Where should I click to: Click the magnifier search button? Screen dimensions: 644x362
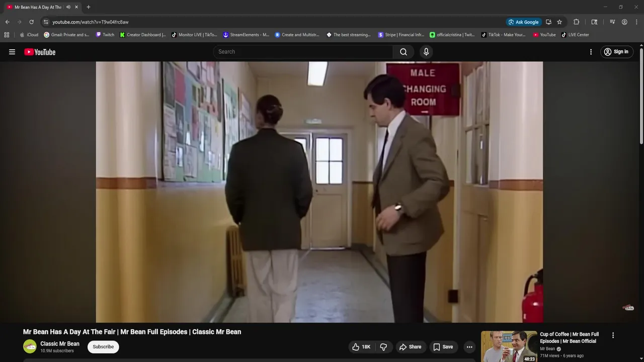pyautogui.click(x=404, y=52)
